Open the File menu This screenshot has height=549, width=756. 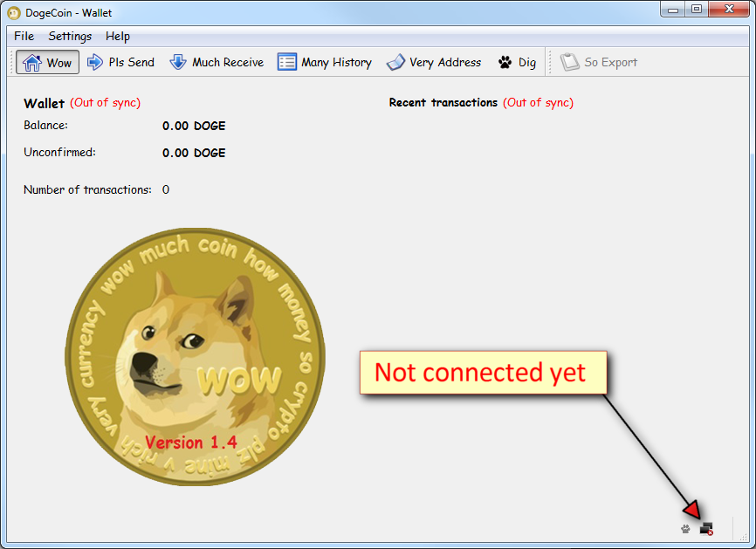pyautogui.click(x=23, y=36)
